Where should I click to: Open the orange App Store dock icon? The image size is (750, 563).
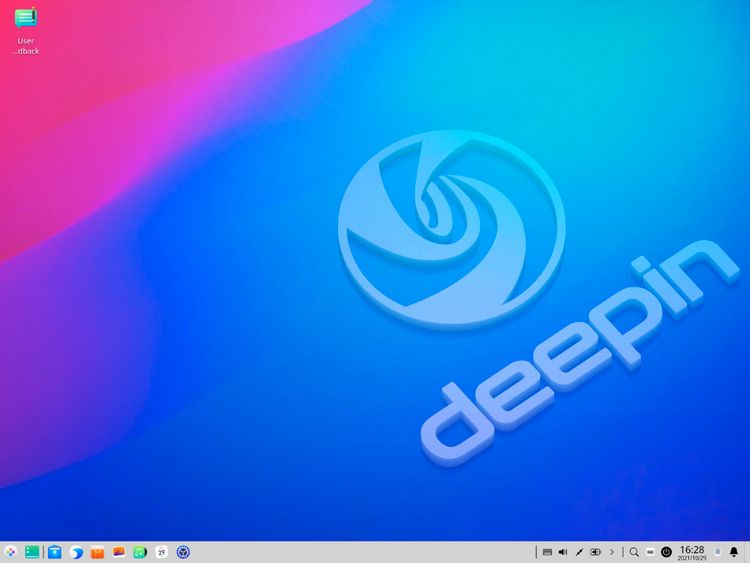coord(98,552)
